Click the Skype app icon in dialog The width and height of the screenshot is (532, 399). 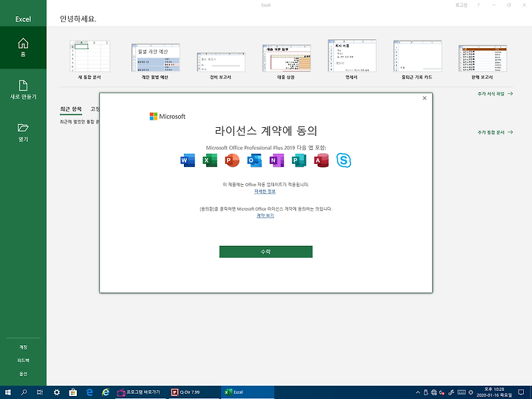344,160
